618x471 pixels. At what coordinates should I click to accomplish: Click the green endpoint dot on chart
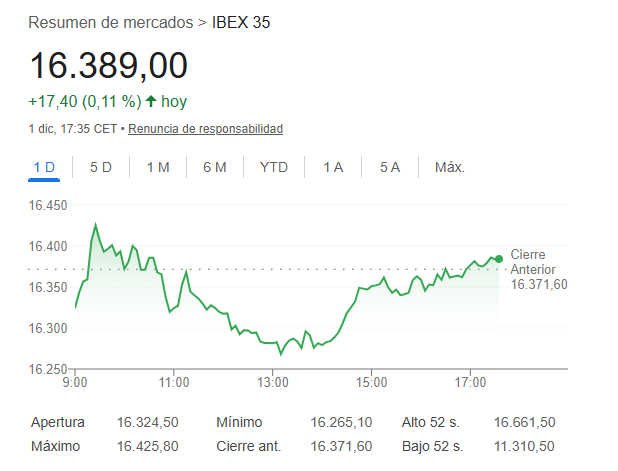(499, 259)
